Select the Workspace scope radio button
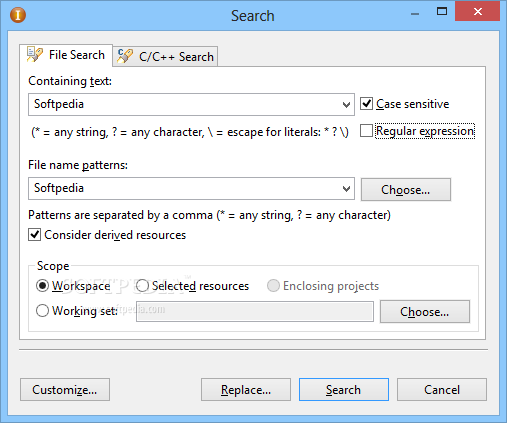This screenshot has height=423, width=507. 42,286
